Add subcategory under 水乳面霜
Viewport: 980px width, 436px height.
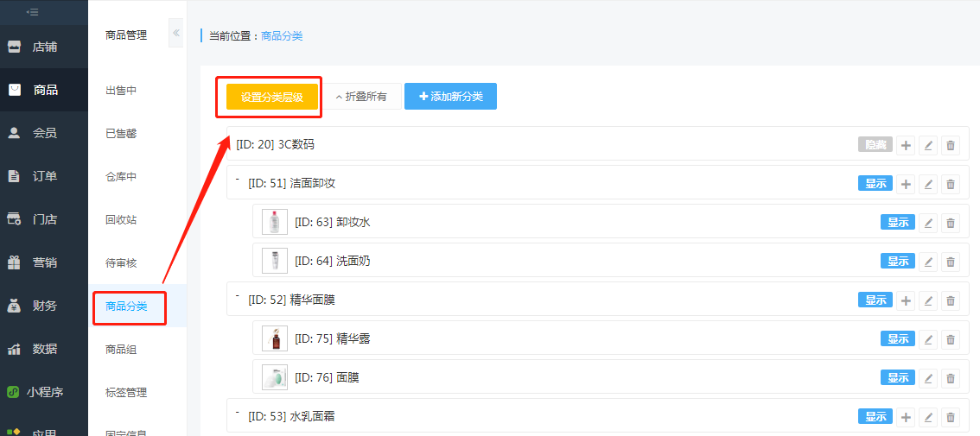pos(906,417)
